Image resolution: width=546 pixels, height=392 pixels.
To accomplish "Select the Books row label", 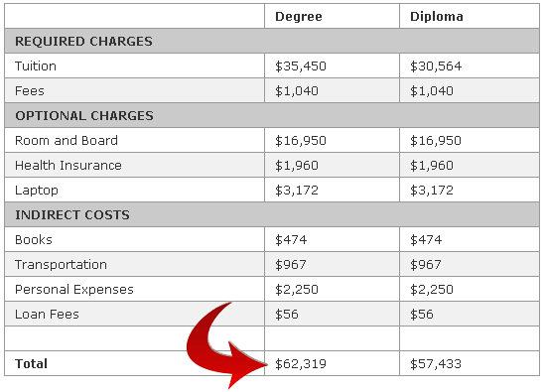I will click(34, 240).
